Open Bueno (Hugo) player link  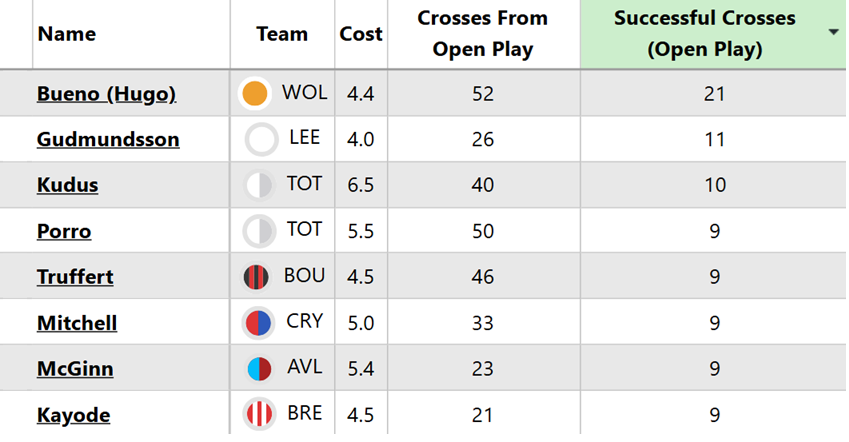(106, 94)
